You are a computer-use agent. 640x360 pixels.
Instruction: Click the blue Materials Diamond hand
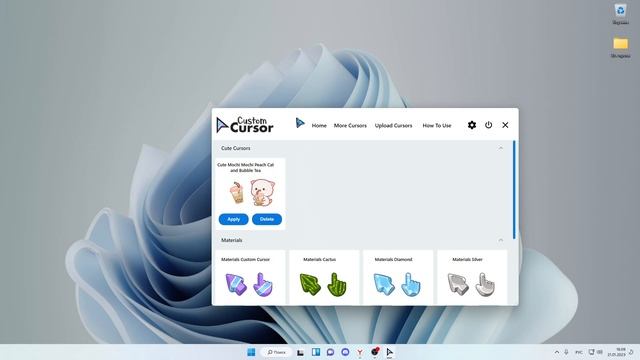click(411, 284)
